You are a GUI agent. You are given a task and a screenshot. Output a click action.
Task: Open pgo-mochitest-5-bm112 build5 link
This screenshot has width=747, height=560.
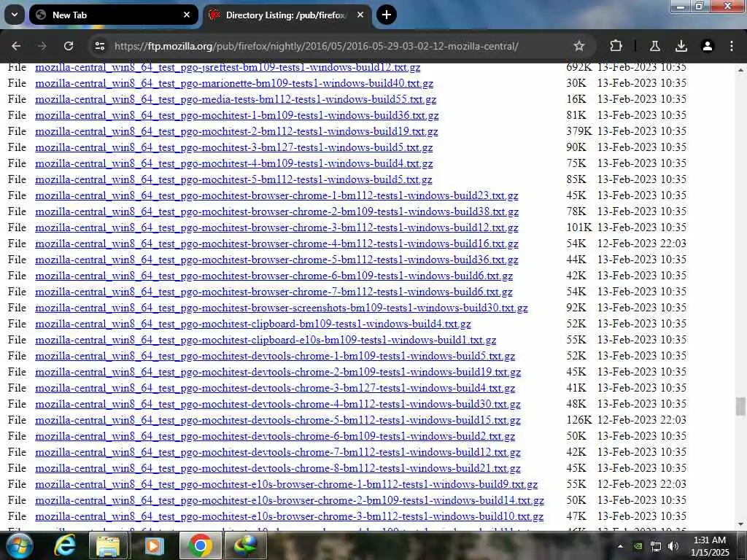point(233,179)
